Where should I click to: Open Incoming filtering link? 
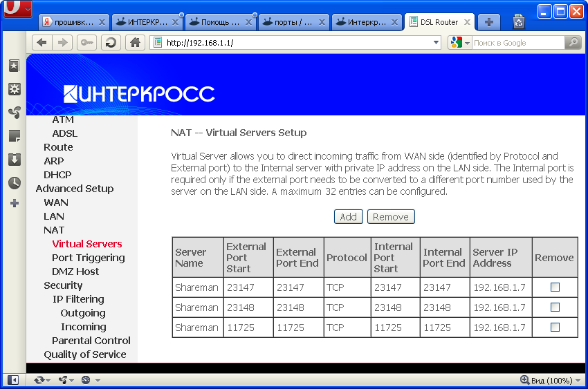83,327
